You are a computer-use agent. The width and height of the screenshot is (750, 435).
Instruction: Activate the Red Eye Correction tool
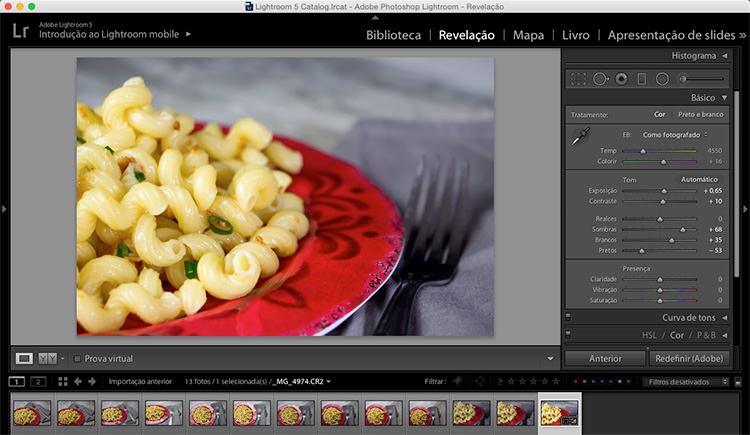621,78
